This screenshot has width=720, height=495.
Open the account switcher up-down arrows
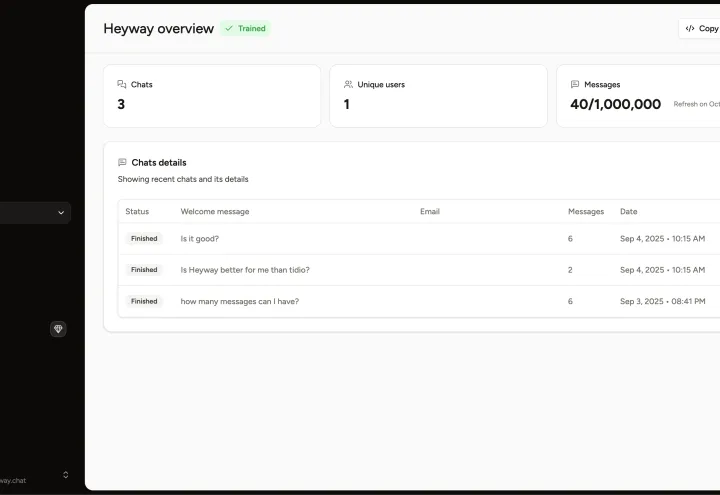point(66,475)
